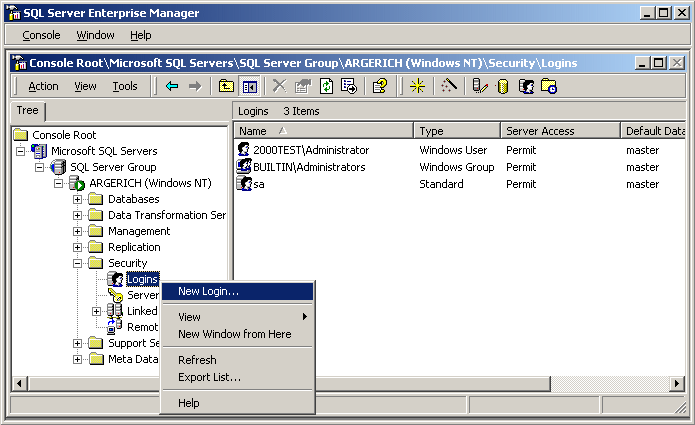Click the Refresh toolbar icon
Screen dimensions: 695x425
tap(326, 86)
